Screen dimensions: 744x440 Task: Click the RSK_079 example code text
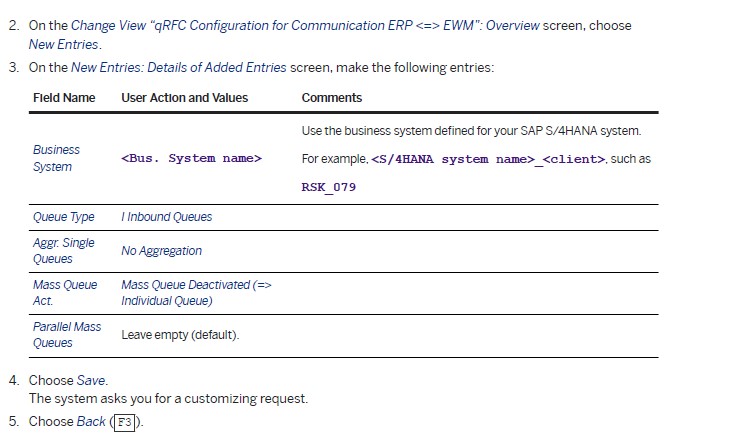point(328,187)
